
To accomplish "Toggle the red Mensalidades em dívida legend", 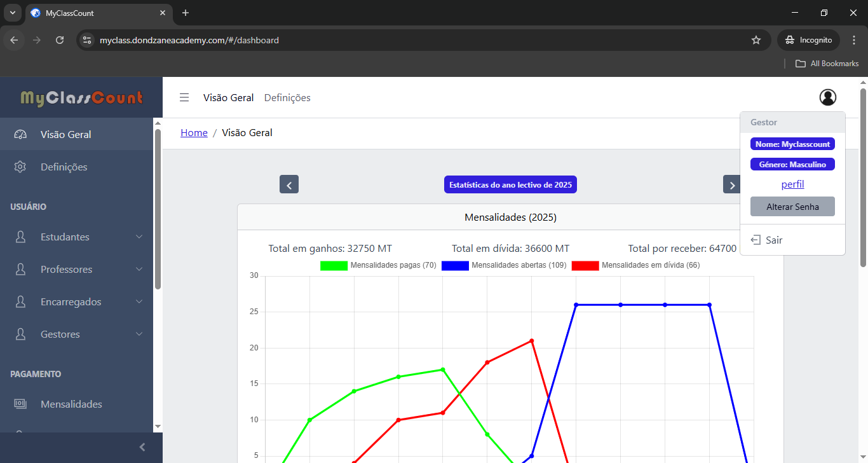I will [585, 265].
